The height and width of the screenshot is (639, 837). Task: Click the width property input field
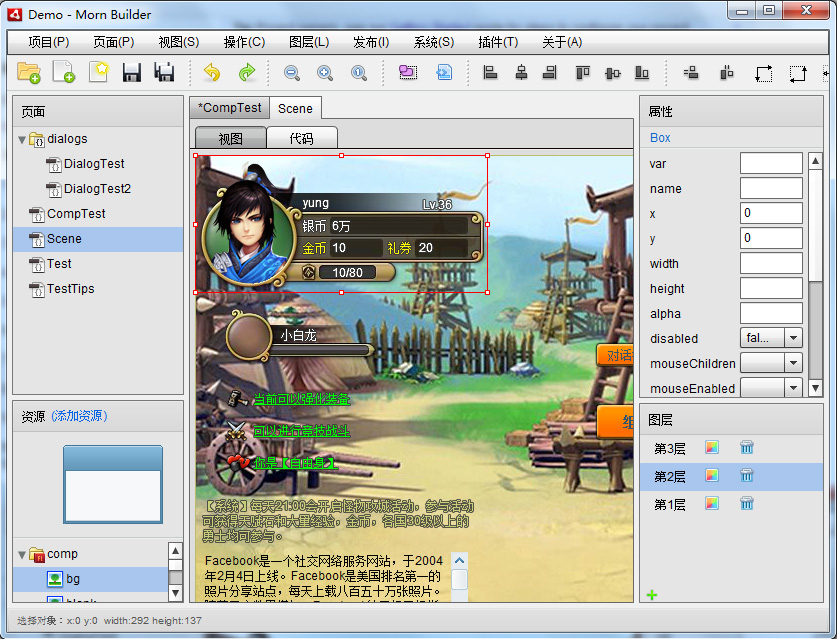click(771, 263)
